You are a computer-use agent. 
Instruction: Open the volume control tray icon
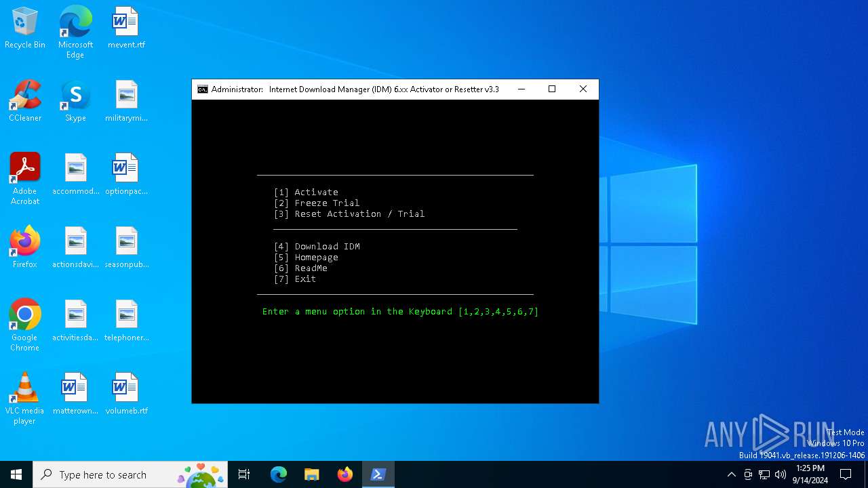[781, 474]
